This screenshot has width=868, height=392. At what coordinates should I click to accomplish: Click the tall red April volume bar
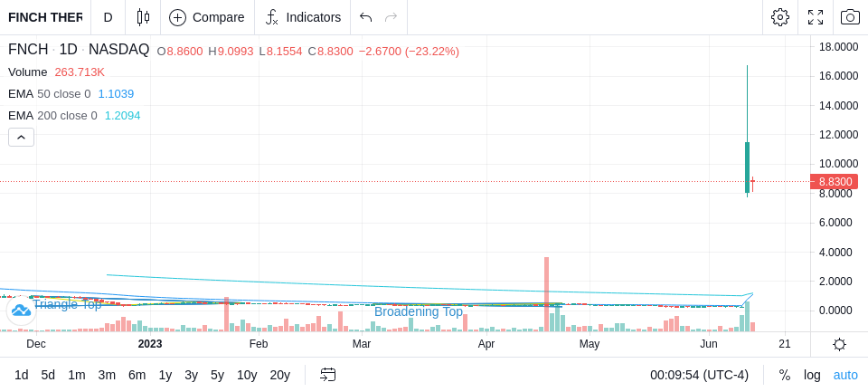pyautogui.click(x=546, y=294)
